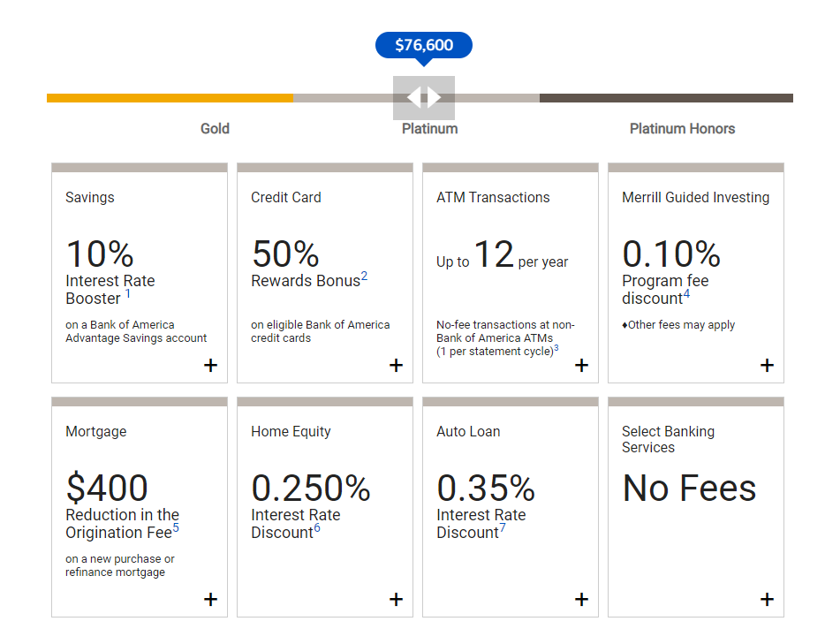Expand the ATM Transactions plus icon
This screenshot has height=644, width=825.
(x=581, y=365)
